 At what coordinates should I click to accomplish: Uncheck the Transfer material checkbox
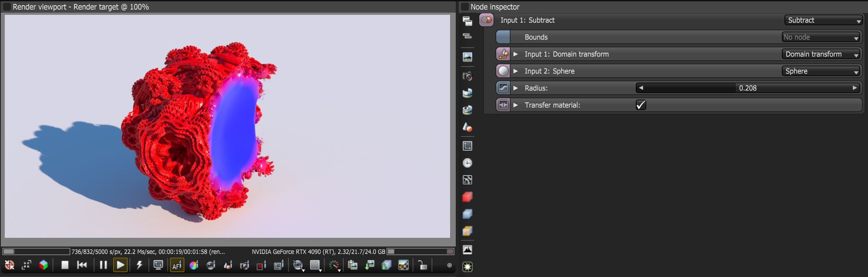click(x=641, y=105)
